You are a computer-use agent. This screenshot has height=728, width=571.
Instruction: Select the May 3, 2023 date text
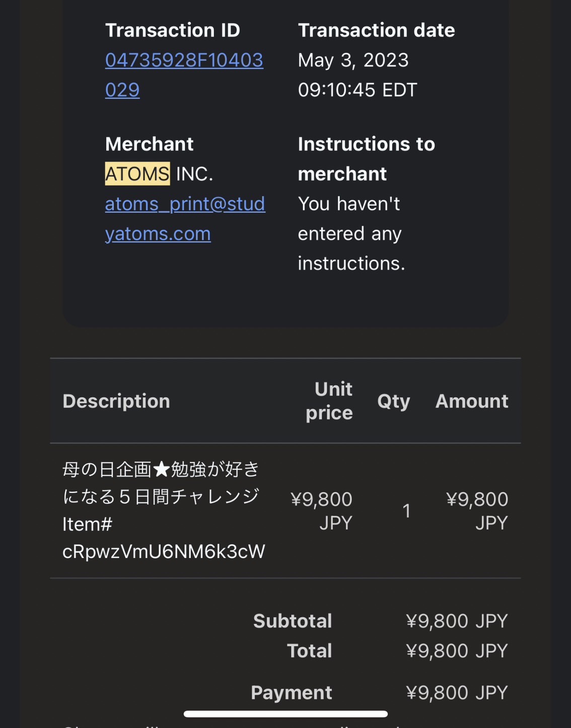tap(353, 60)
